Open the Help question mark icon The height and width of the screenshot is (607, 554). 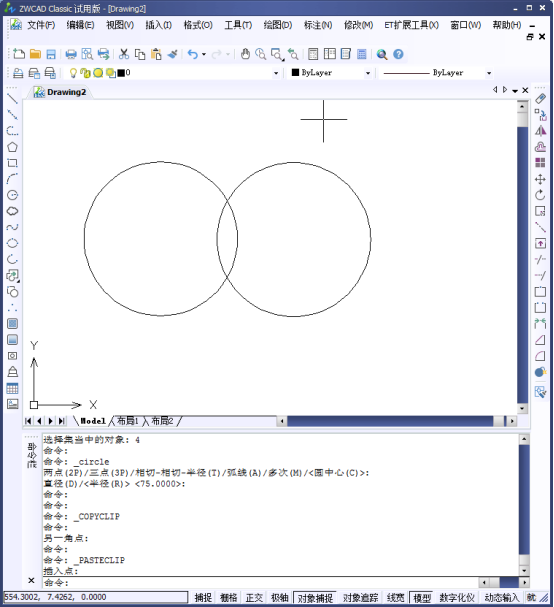(x=398, y=54)
